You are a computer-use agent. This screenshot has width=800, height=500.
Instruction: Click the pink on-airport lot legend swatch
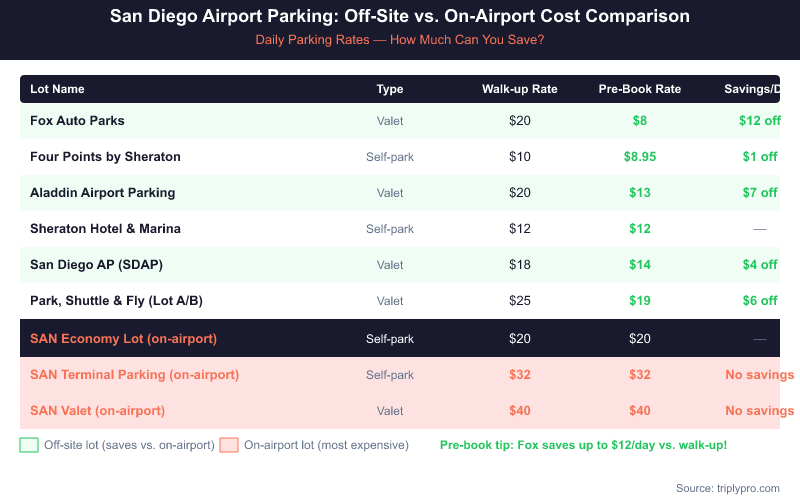(x=229, y=445)
